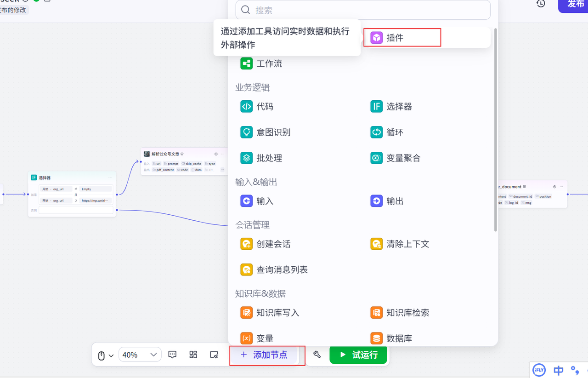The image size is (588, 378).
Task: Click the prompt input tag
Action: [171, 164]
